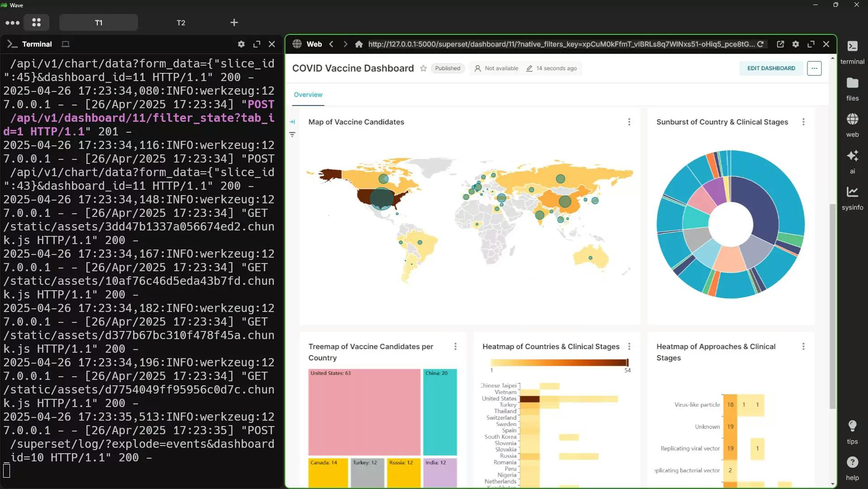Open the workspace grid switcher icon
The height and width of the screenshot is (489, 868).
pyautogui.click(x=37, y=23)
